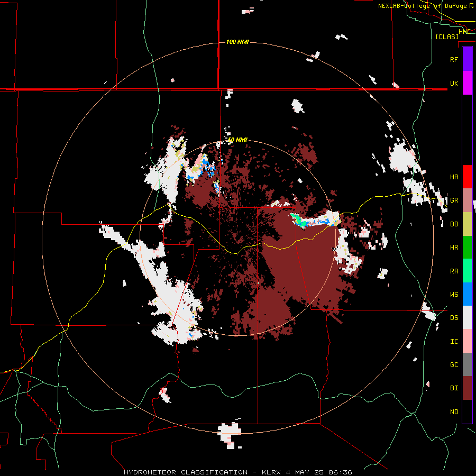Select the olive yellow BD legend swatch

[467, 224]
